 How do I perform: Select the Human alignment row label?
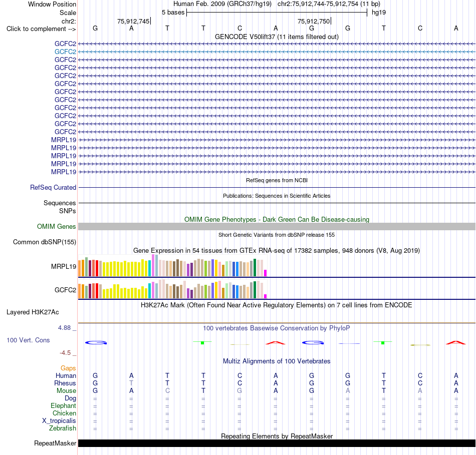coord(66,376)
